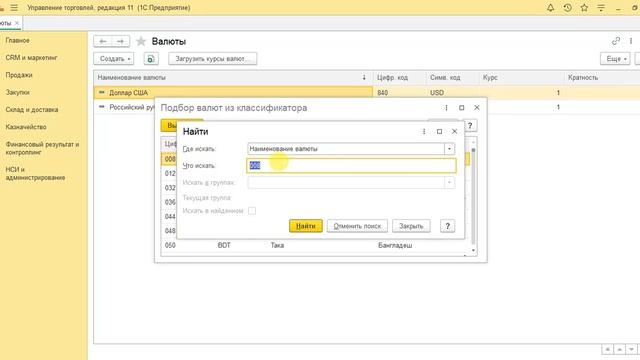The height and width of the screenshot is (360, 640).
Task: Click Загрузить курсы валют button
Action: click(x=212, y=59)
